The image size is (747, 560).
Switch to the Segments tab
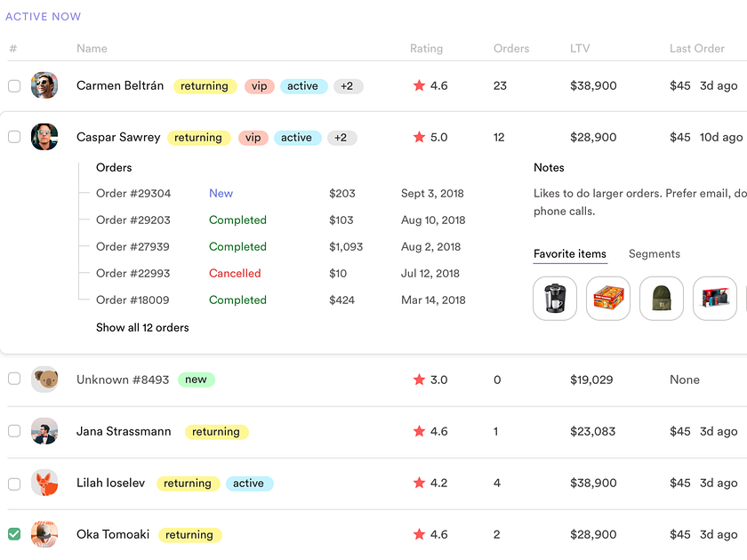[x=655, y=254]
